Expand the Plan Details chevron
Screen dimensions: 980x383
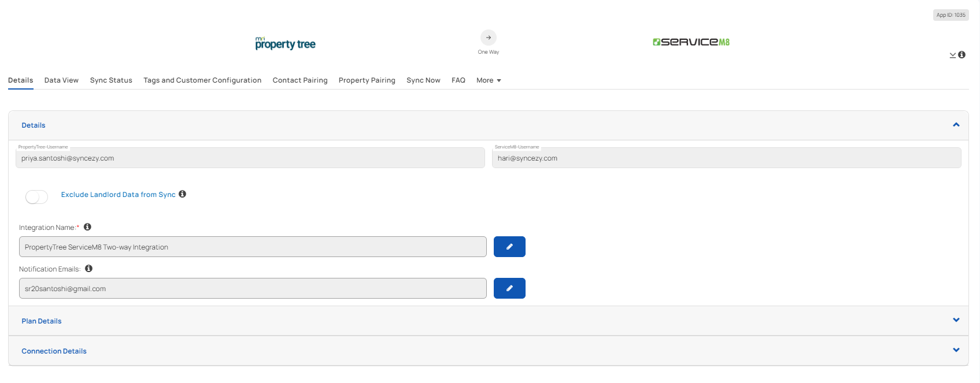[x=956, y=320]
